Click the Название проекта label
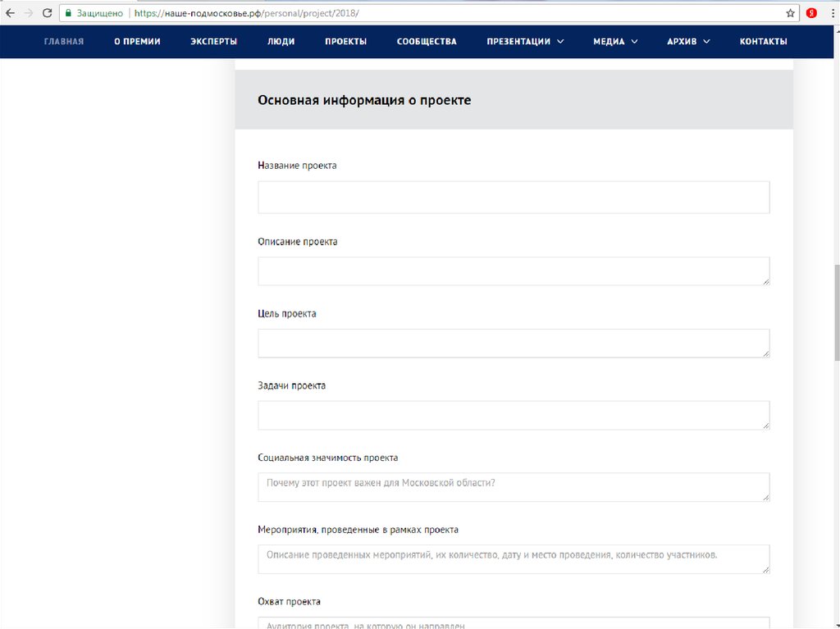Screen dimensions: 840x629 (297, 166)
